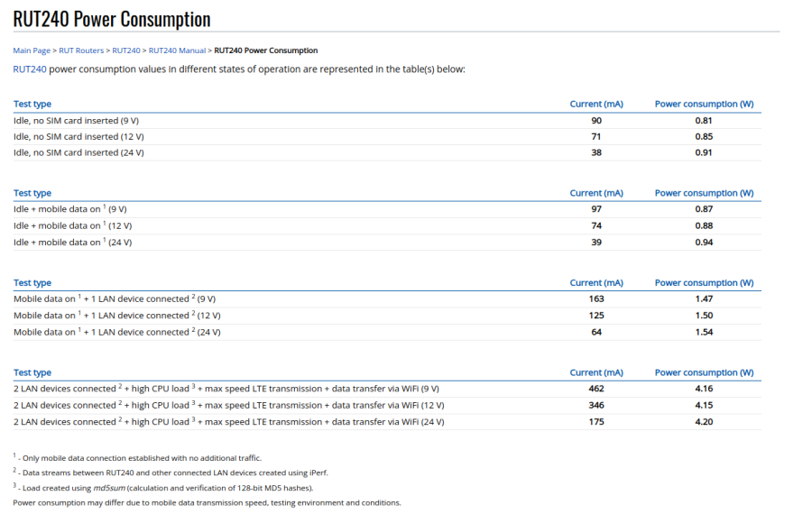Click footnote 1 about mobile data connection

(137, 457)
